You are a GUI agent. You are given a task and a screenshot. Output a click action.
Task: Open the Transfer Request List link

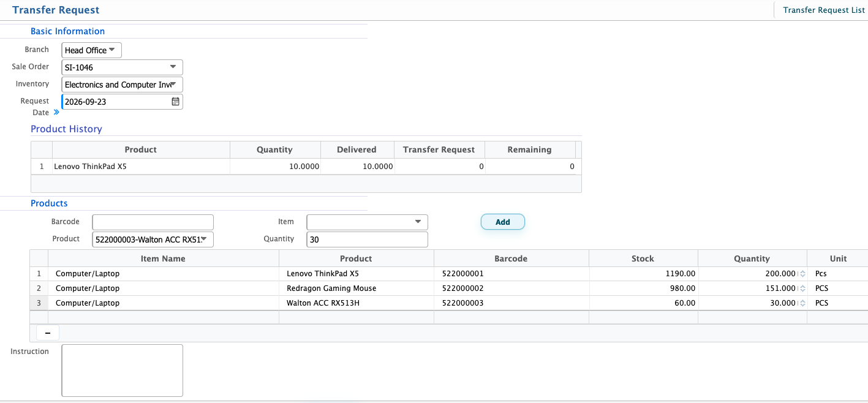[x=824, y=10]
